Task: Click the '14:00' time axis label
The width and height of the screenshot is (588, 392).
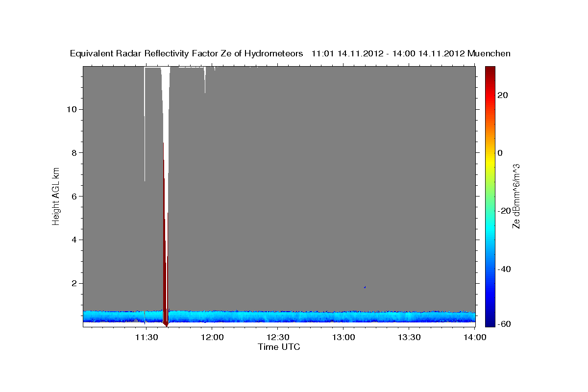Action: (474, 337)
